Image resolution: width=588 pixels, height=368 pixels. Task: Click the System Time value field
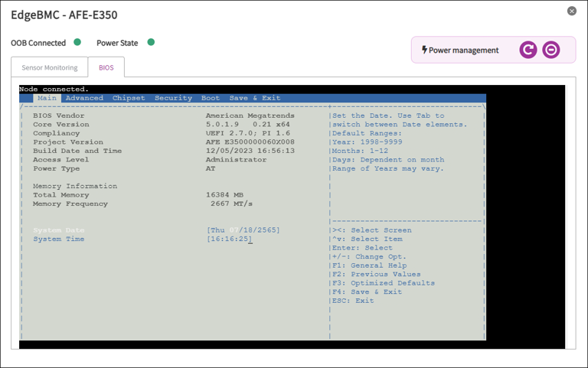(x=230, y=239)
